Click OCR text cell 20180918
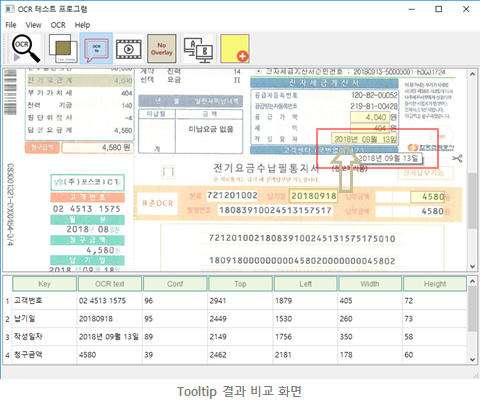 tap(110, 319)
